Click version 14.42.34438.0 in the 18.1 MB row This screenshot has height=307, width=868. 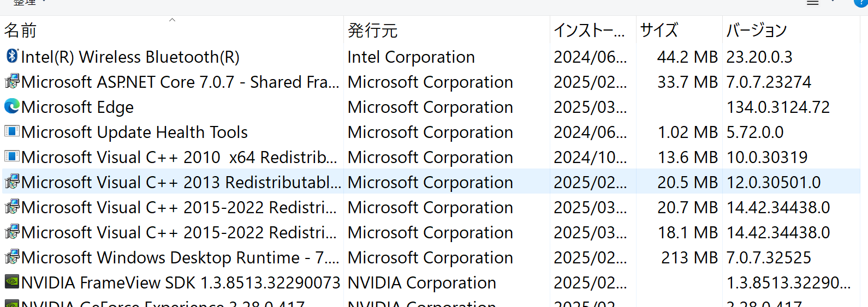[x=778, y=232]
